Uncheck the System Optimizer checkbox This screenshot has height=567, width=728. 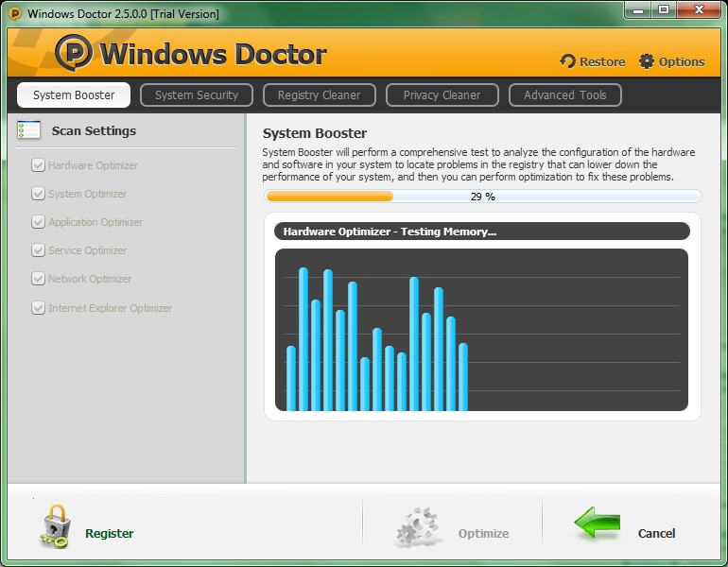coord(38,194)
